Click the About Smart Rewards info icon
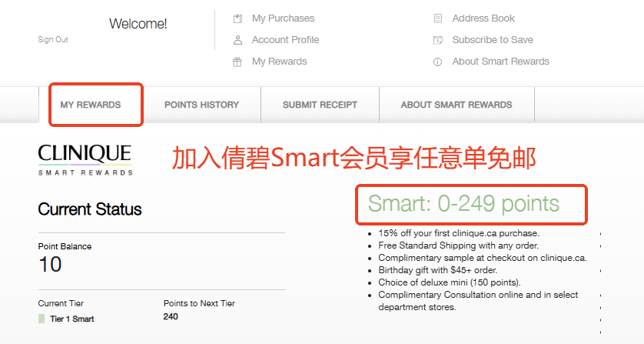 [438, 62]
